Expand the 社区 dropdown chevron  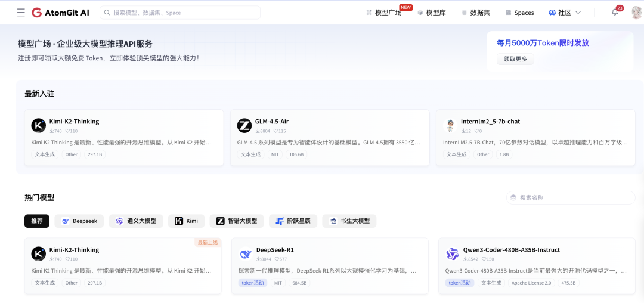(x=578, y=13)
